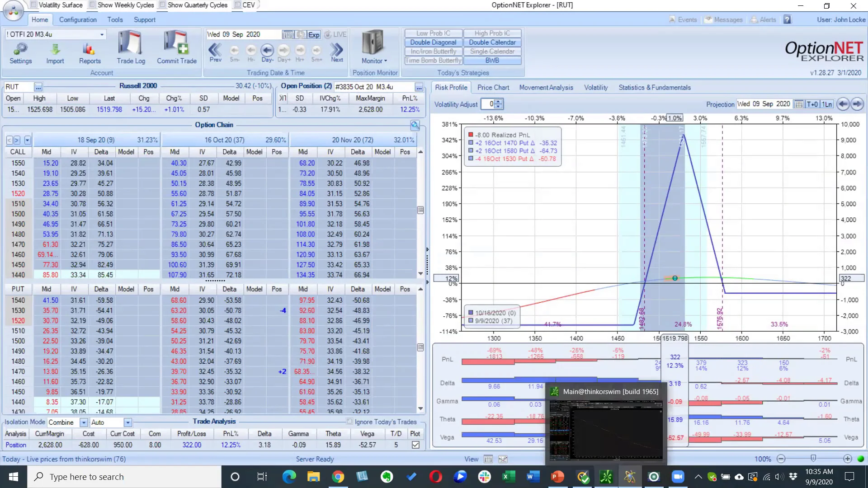The height and width of the screenshot is (488, 868).
Task: Select the Double Diagonal strategy
Action: pos(433,42)
